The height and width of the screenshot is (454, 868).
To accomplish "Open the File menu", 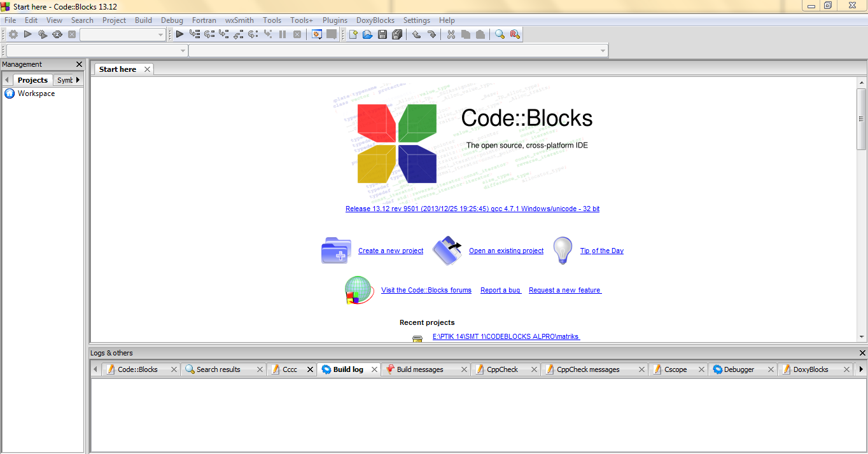I will tap(10, 20).
